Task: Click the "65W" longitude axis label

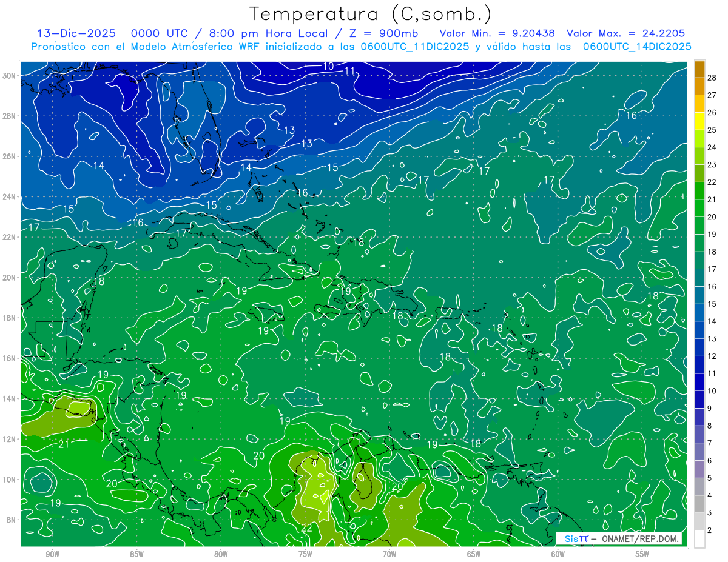Action: (x=474, y=554)
